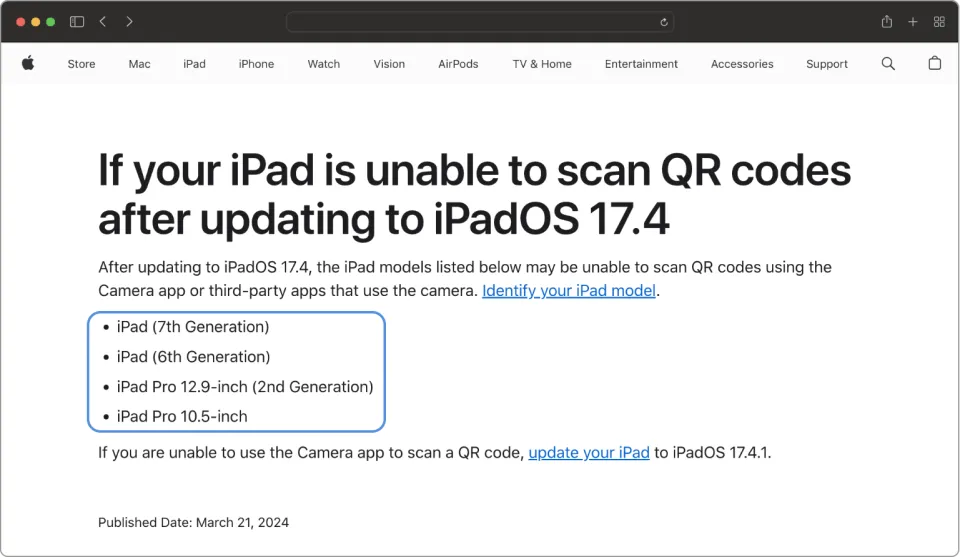Click the 'update your iPad' link
Viewport: 960px width, 557px height.
click(589, 452)
